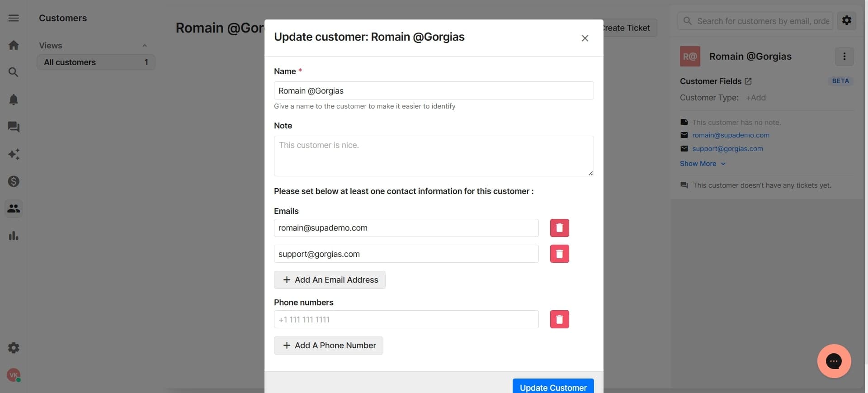Image resolution: width=868 pixels, height=393 pixels.
Task: Click the R@ customer avatar
Action: point(690,57)
